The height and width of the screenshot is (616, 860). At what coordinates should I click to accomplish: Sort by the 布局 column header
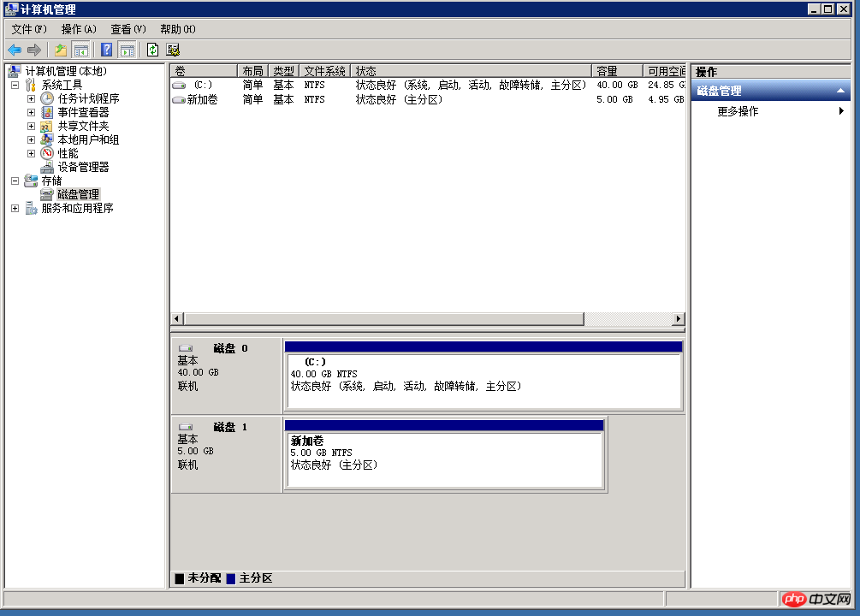pyautogui.click(x=252, y=71)
